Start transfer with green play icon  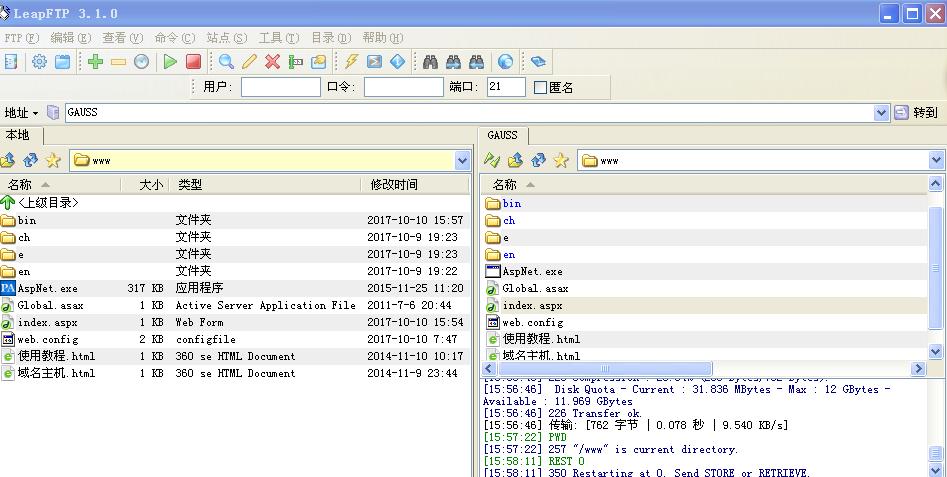pyautogui.click(x=170, y=62)
